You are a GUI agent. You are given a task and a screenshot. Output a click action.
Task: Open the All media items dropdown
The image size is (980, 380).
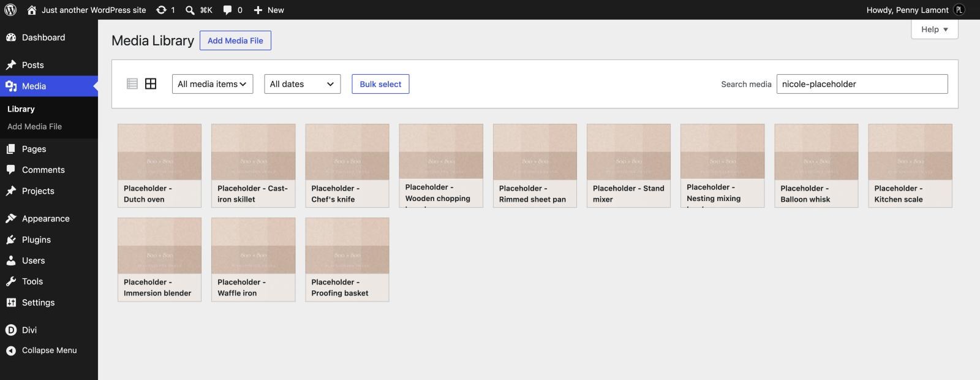[x=212, y=84]
